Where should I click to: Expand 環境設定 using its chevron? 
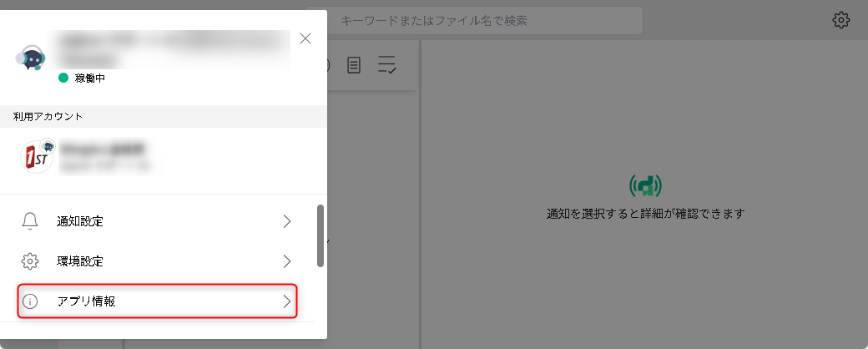coord(287,261)
